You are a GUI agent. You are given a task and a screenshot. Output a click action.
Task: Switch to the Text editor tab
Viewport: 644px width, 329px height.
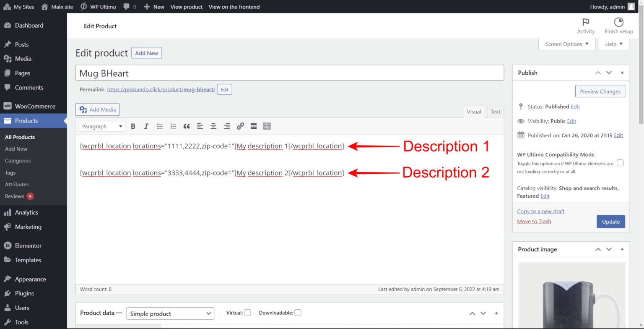(495, 112)
